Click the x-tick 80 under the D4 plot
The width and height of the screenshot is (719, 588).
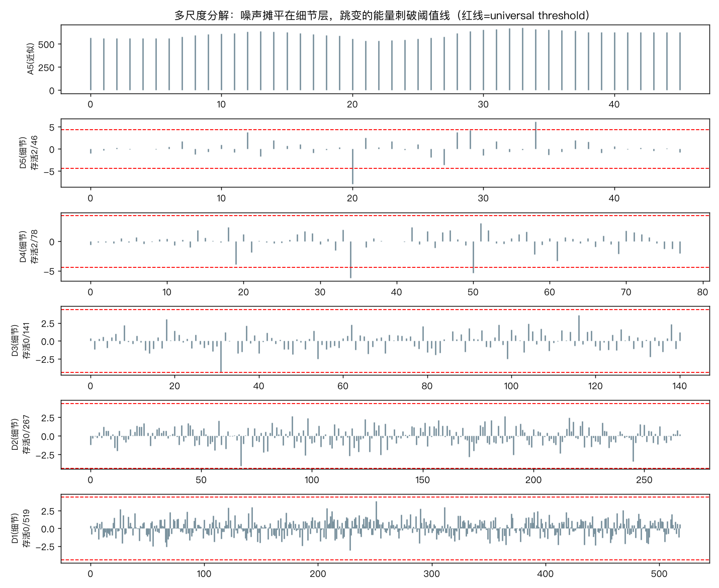(702, 292)
